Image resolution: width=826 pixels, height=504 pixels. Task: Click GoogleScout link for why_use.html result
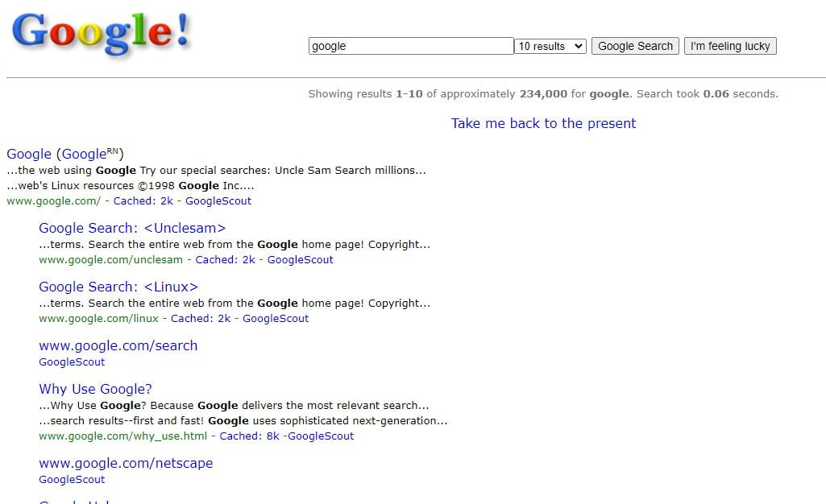(x=321, y=436)
